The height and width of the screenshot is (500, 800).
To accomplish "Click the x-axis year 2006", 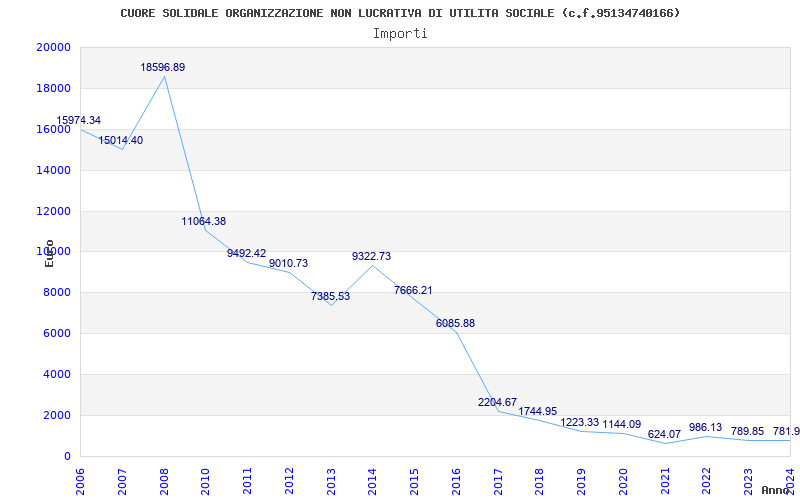I will 81,482.
